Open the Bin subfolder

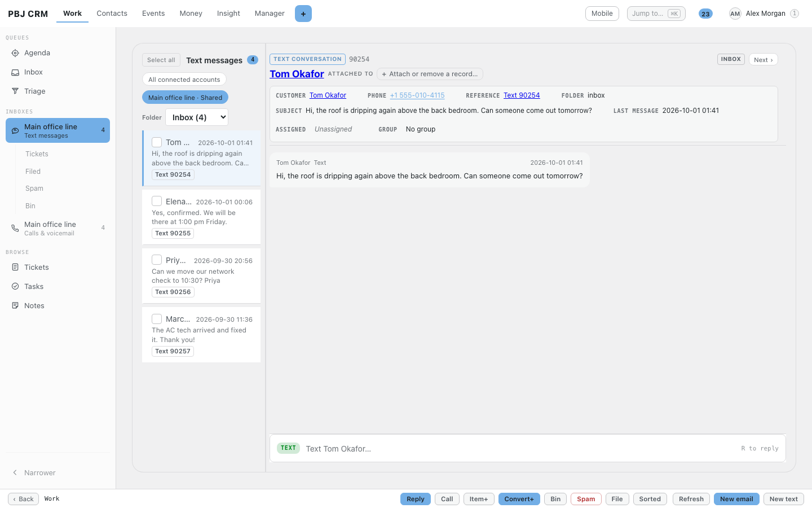pyautogui.click(x=30, y=206)
